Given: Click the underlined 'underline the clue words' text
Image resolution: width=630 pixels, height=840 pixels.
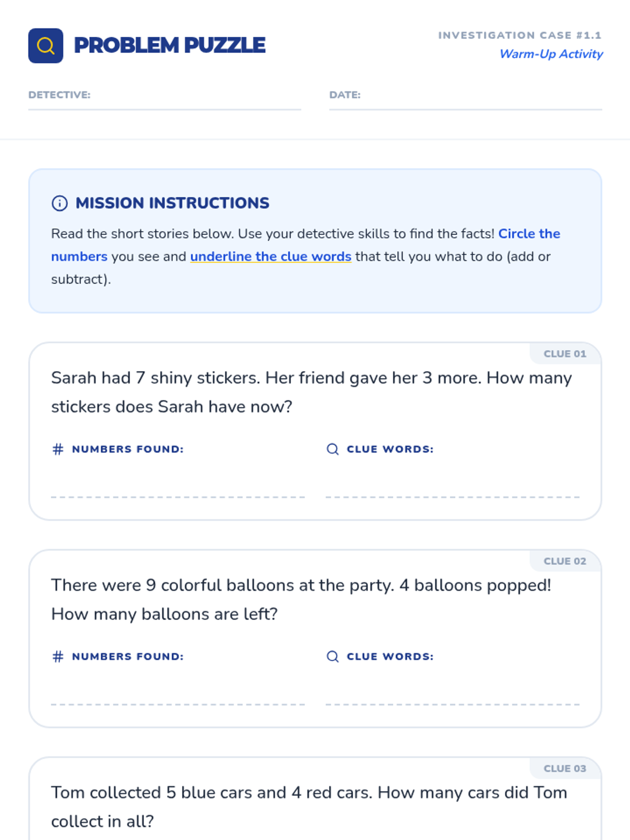Looking at the screenshot, I should pos(270,257).
